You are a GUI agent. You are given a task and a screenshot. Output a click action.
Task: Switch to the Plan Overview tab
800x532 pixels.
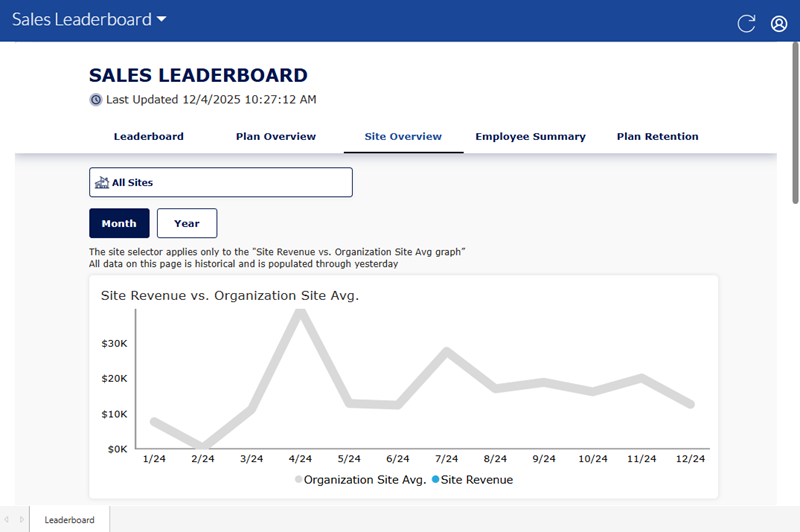(276, 137)
